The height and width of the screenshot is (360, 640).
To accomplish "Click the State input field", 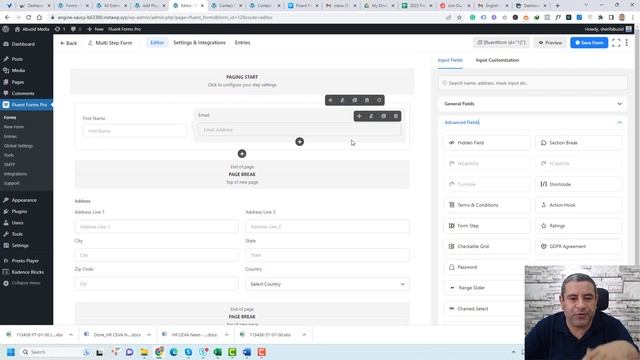I will coord(327,255).
